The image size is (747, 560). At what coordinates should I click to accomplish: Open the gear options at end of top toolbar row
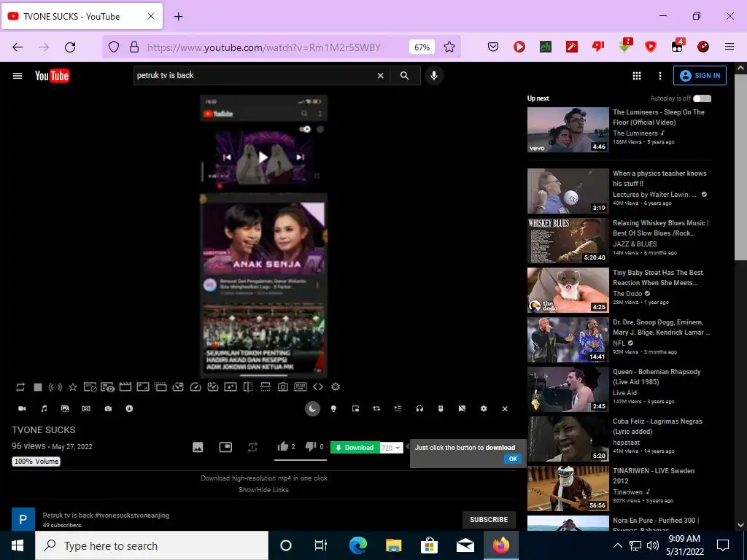[x=336, y=387]
